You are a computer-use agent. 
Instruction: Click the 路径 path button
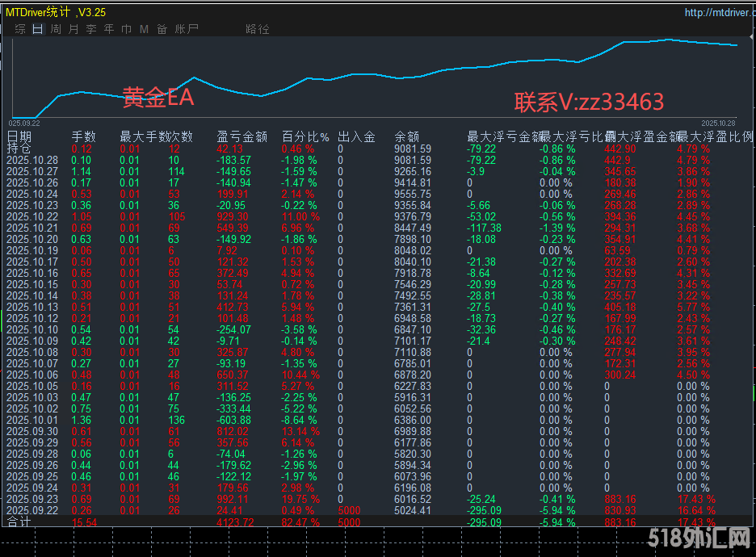coord(257,28)
